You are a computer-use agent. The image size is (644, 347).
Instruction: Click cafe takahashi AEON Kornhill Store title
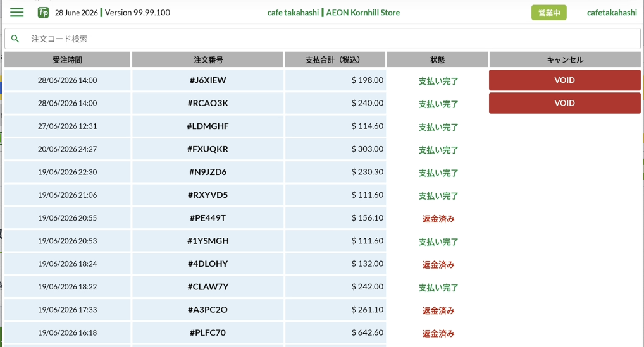coord(333,13)
